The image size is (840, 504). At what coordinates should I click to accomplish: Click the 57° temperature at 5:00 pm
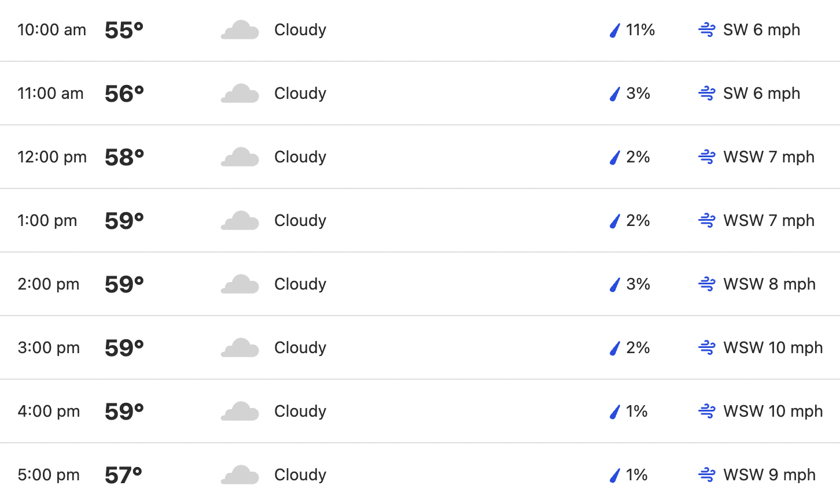coord(124,475)
